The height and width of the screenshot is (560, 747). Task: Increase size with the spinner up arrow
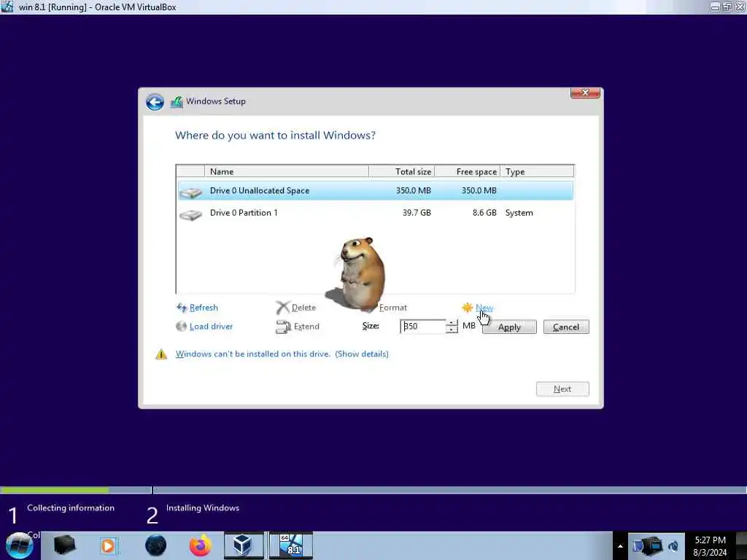[452, 323]
